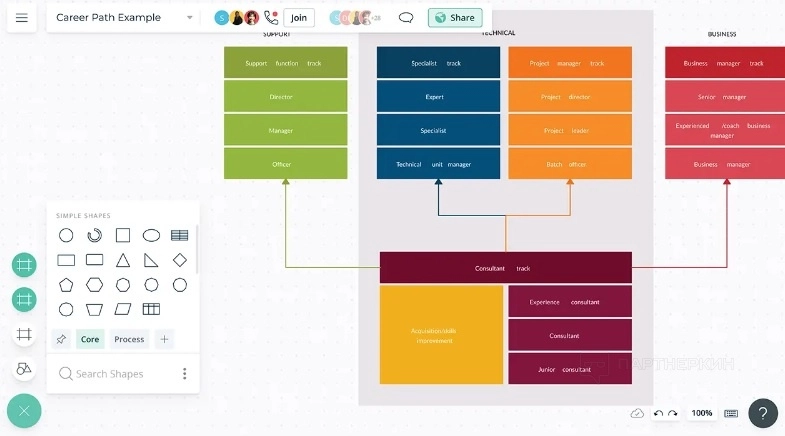Open keyboard shortcuts icon

point(731,413)
